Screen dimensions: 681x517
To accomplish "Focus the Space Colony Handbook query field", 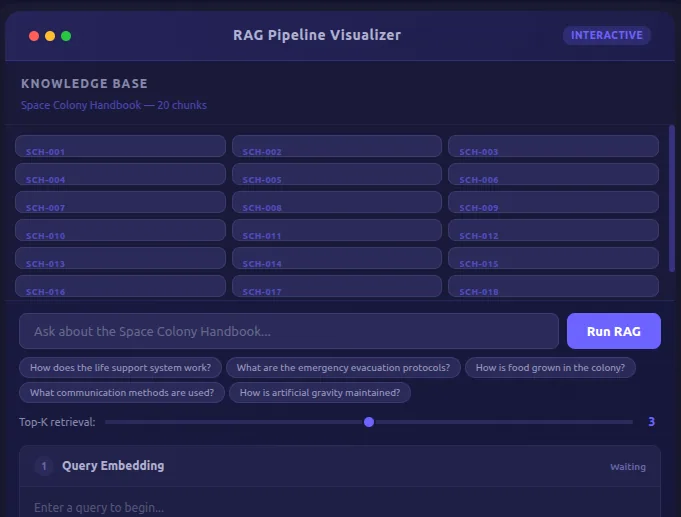I will pyautogui.click(x=289, y=331).
